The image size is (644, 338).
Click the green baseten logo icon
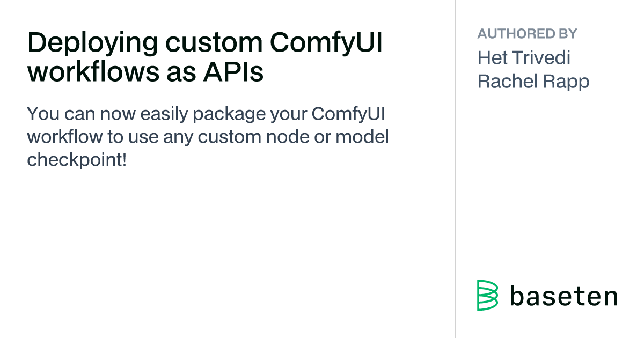click(x=487, y=295)
